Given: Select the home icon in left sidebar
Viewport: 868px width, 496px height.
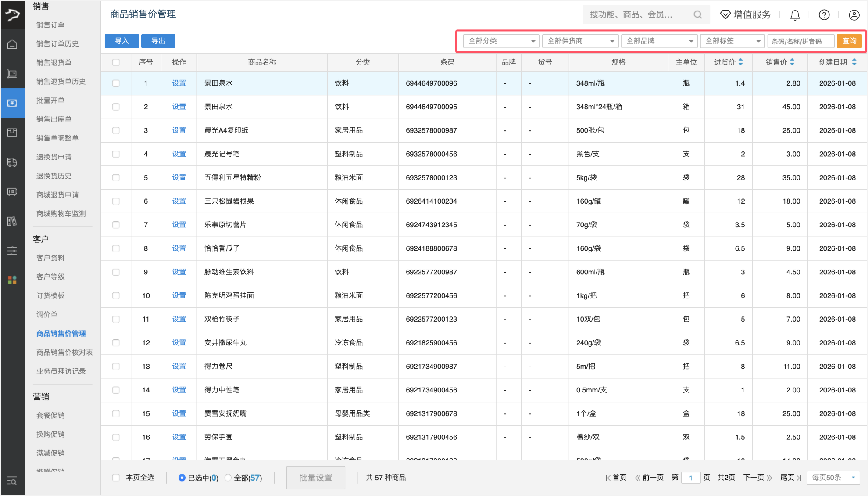Looking at the screenshot, I should tap(12, 43).
